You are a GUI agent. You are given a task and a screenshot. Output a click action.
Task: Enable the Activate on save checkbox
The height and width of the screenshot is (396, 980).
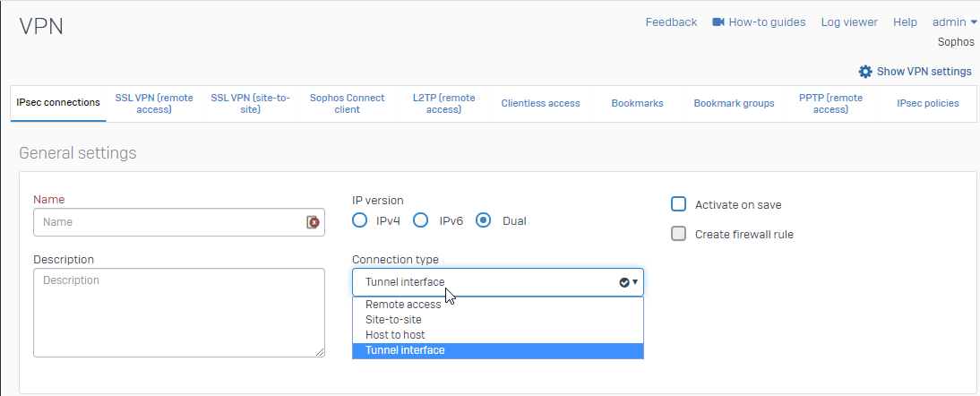[x=678, y=204]
